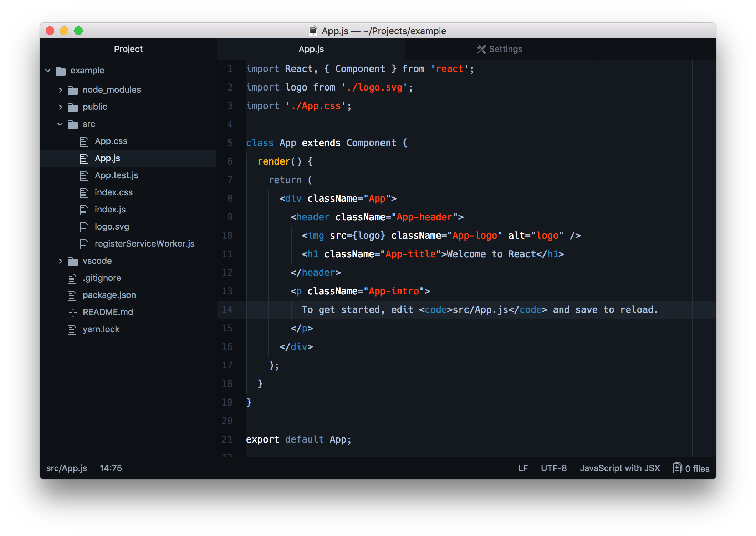Collapse the example root chevron
This screenshot has height=536, width=756.
pyautogui.click(x=48, y=71)
